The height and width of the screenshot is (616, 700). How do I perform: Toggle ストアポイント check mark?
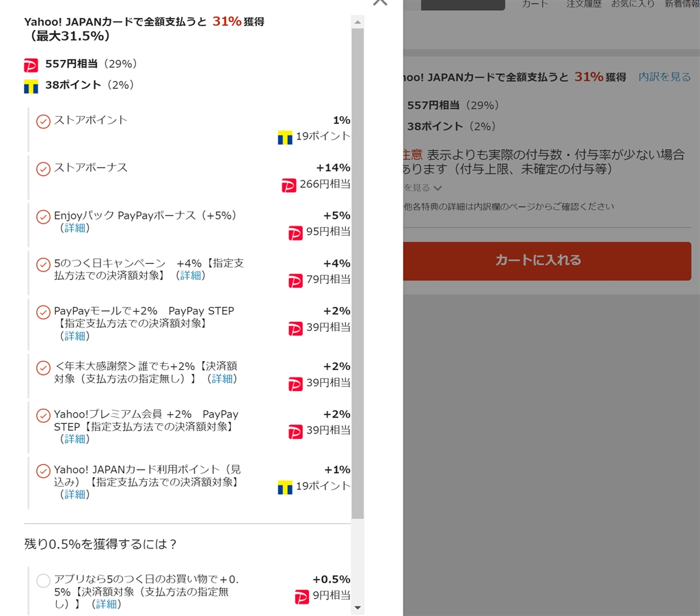point(43,121)
